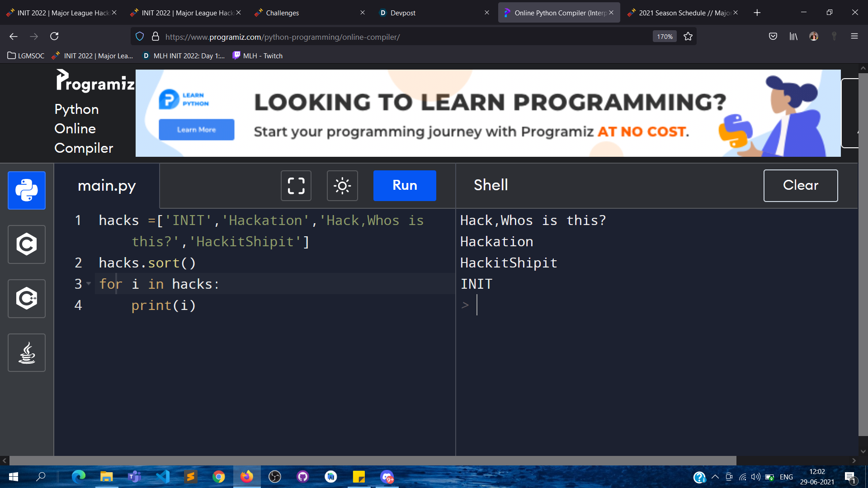Toggle light/dark theme sun icon
This screenshot has height=488, width=868.
pos(342,186)
